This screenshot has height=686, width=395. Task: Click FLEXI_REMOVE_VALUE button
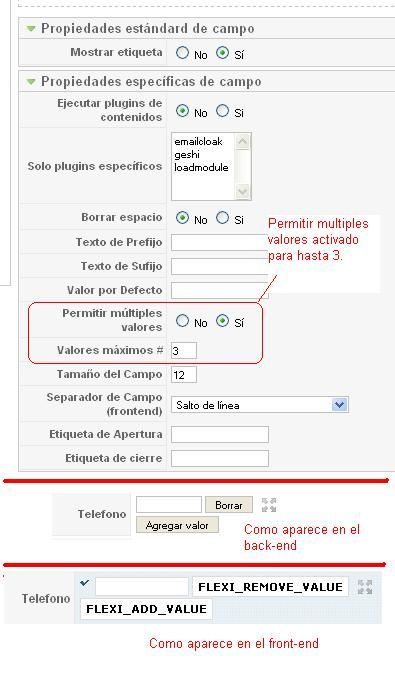(x=270, y=587)
